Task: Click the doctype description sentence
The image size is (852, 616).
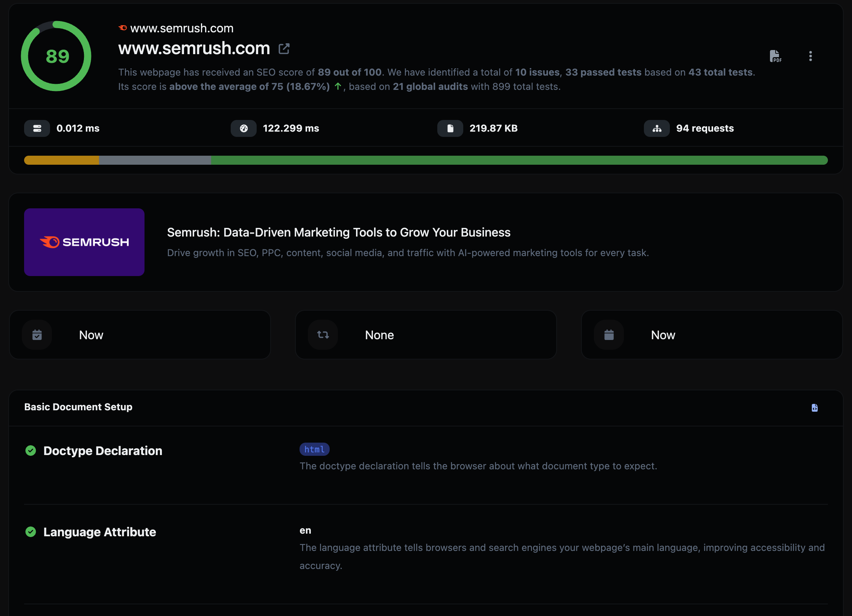Action: (478, 466)
